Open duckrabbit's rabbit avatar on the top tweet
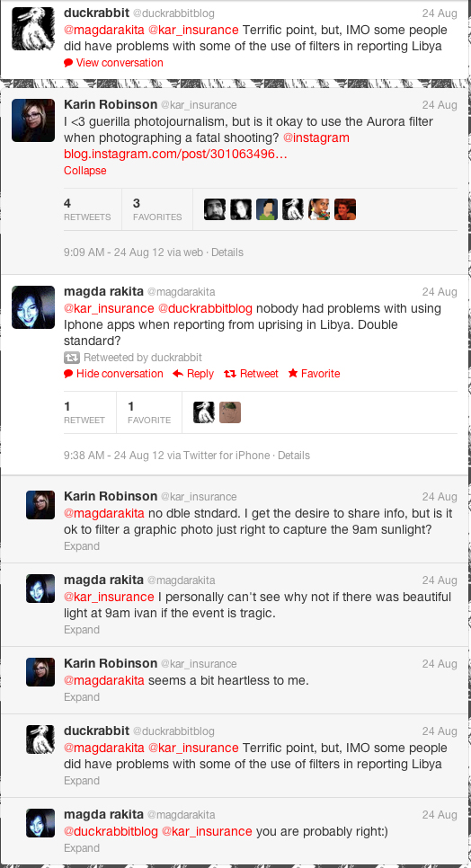The width and height of the screenshot is (471, 868). [33, 29]
